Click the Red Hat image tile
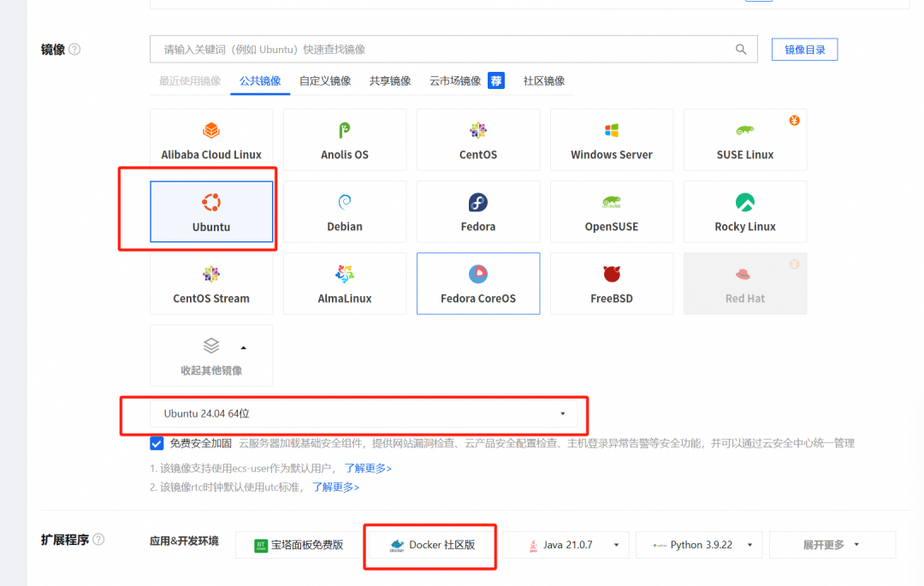Viewport: 924px width, 586px height. coord(745,284)
